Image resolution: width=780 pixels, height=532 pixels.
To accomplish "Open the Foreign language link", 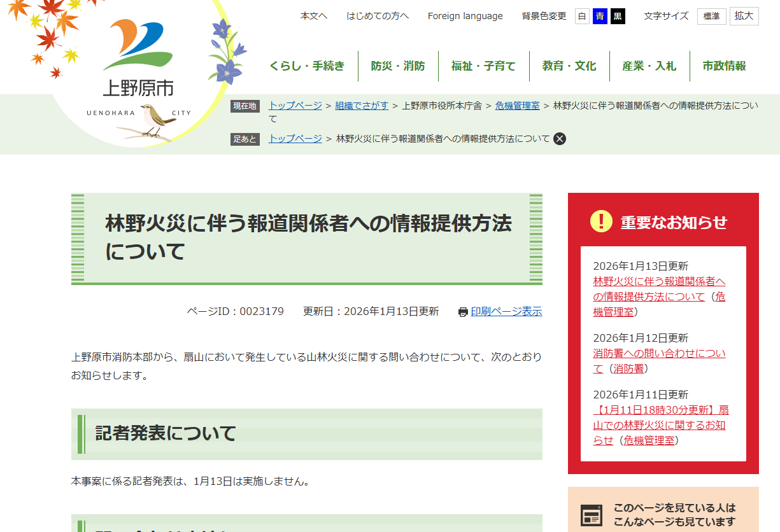I will pos(465,17).
